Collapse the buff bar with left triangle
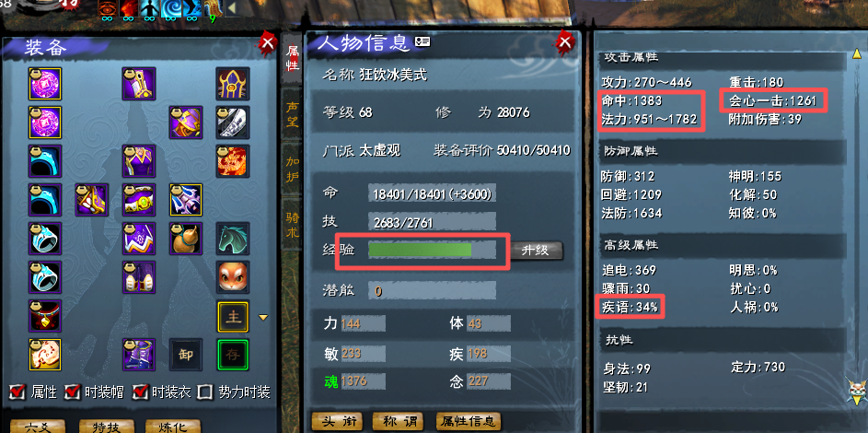The image size is (868, 433). click(232, 8)
